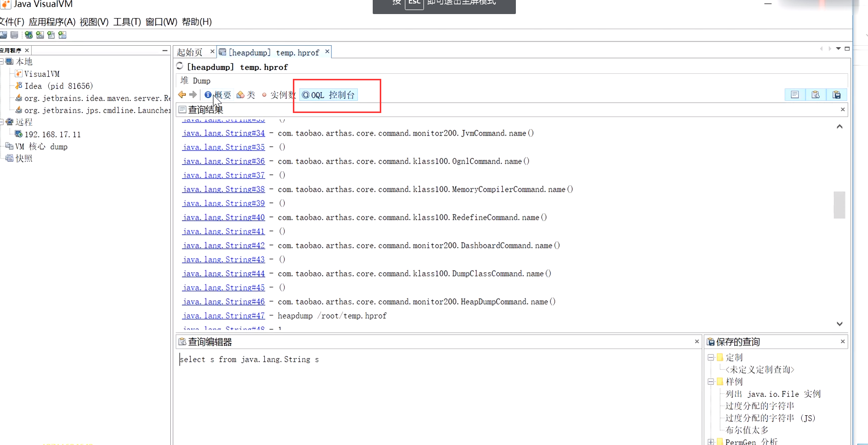The height and width of the screenshot is (445, 868).
Task: Click the grayed Save toolbar icon
Action: tap(14, 35)
